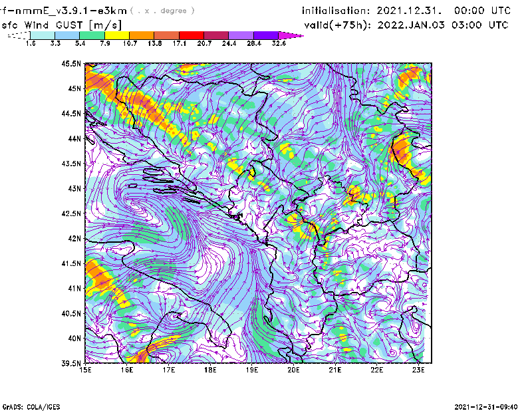Click the '40.5N' latitude label
Screen dimensions: 532x411
[71, 314]
